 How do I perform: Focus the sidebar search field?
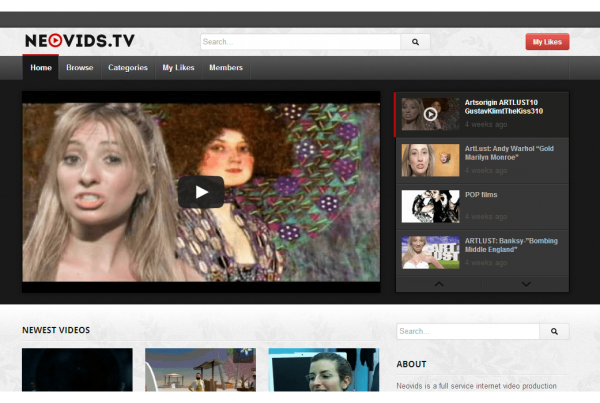tap(468, 331)
